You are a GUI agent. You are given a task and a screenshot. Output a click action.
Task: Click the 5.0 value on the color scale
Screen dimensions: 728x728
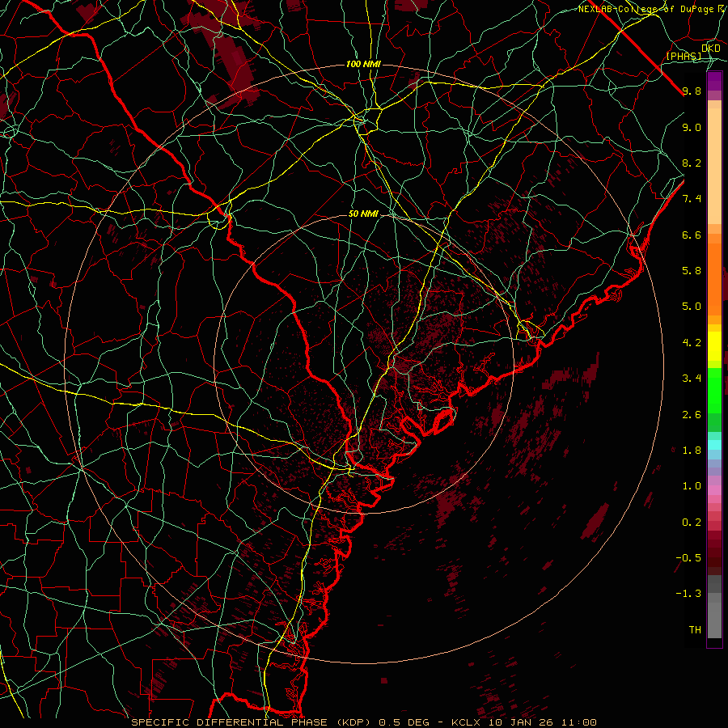[692, 307]
